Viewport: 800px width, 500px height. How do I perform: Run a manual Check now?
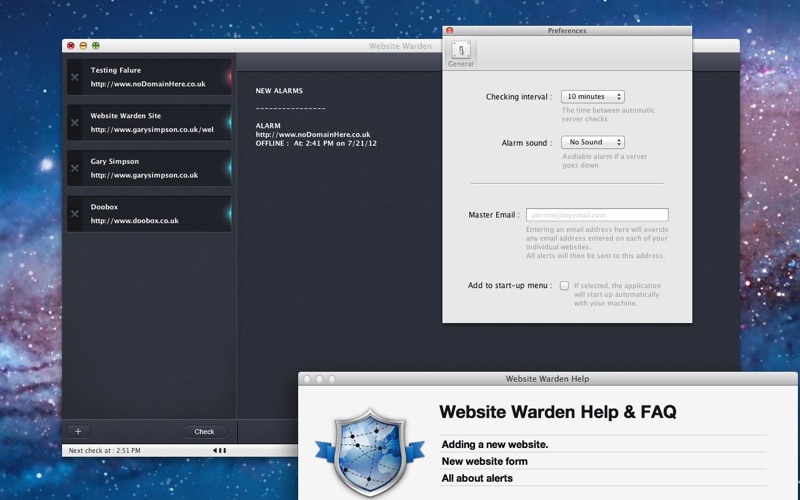pos(204,432)
